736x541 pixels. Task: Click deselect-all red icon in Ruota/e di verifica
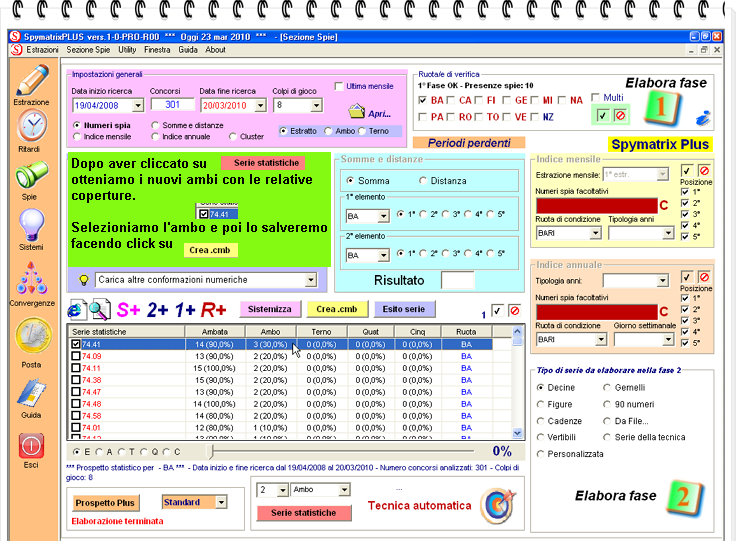[x=621, y=115]
